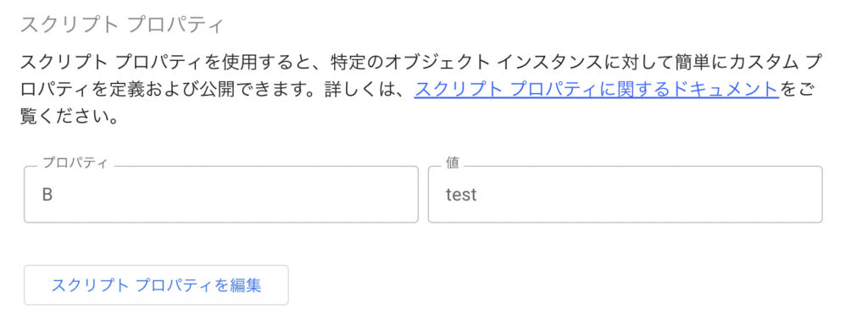Focus the 値 input field containing test
868x320 pixels.
coord(625,195)
